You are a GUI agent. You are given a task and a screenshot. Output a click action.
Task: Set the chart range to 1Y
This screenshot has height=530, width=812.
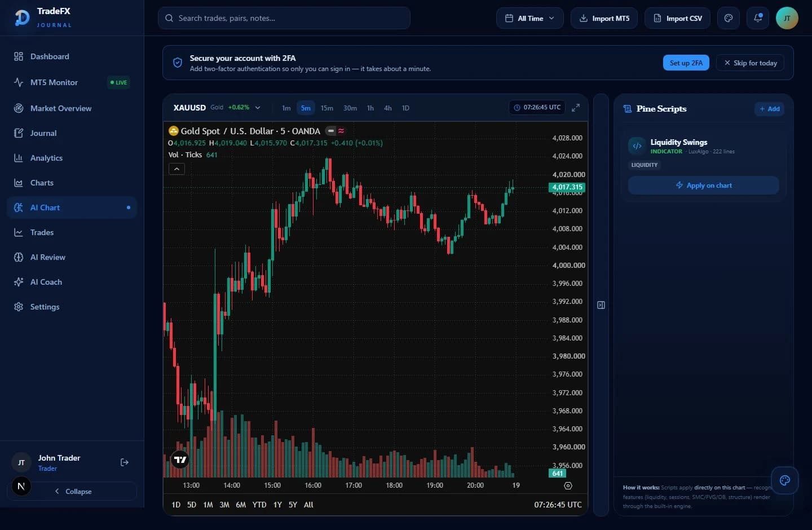click(277, 505)
